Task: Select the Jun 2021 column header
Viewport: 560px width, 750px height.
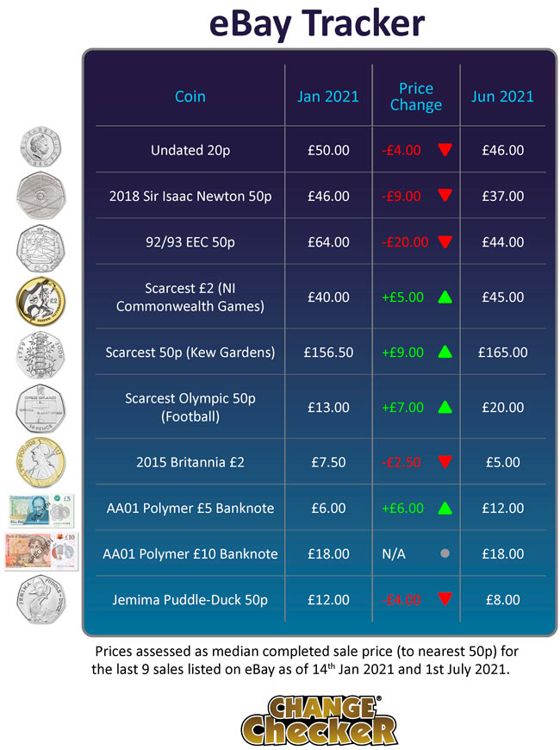Action: (x=502, y=97)
